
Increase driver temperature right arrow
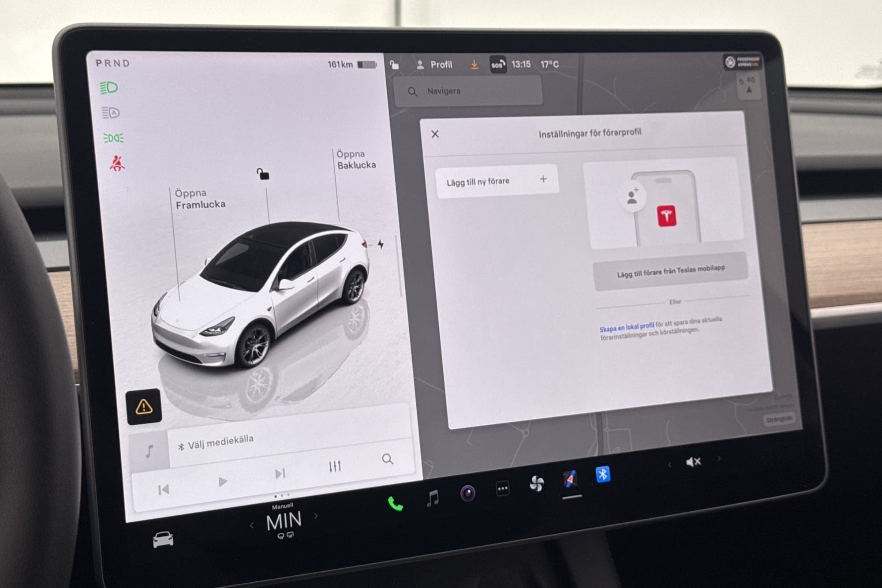[x=316, y=515]
